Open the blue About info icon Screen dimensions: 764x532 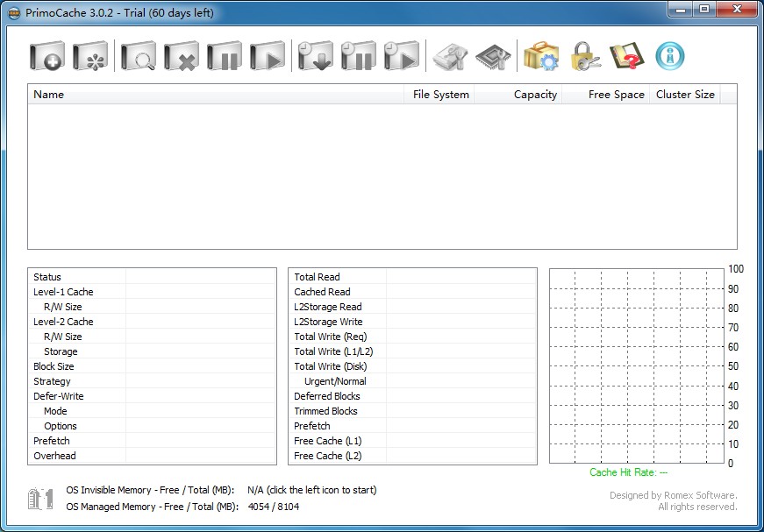click(x=670, y=57)
